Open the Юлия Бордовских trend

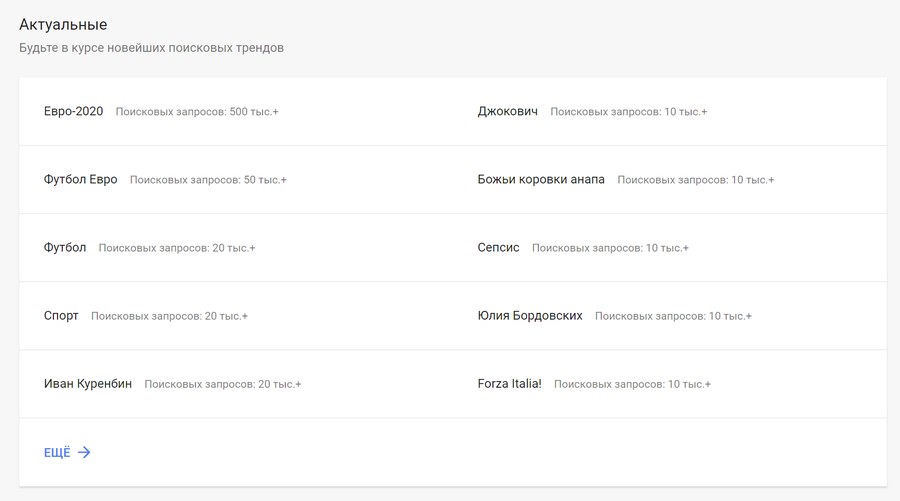[x=530, y=316]
